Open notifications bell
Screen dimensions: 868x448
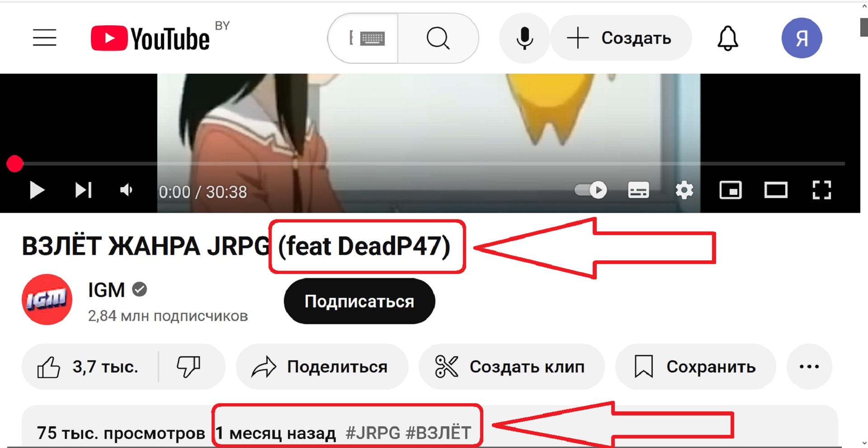[x=728, y=38]
